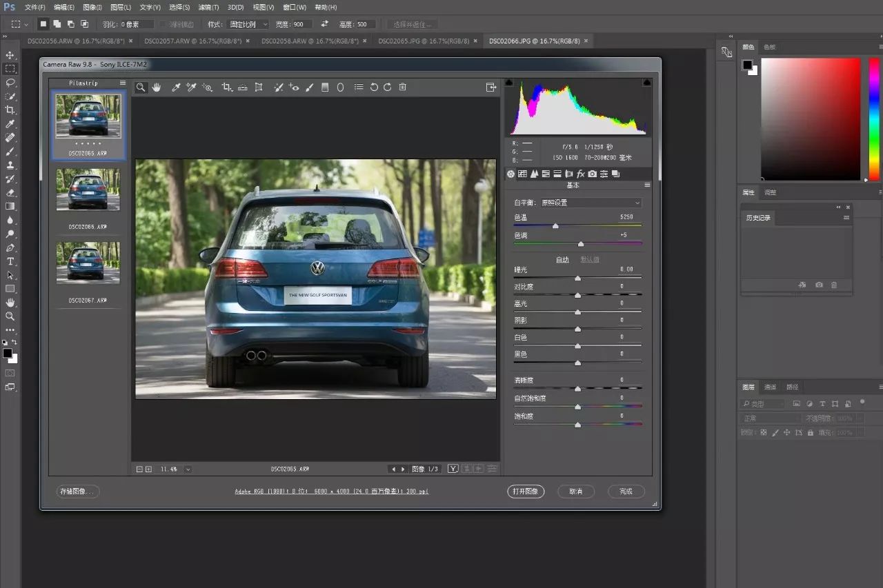Pick the White Balance eyedropper tool
Image resolution: width=883 pixels, height=588 pixels.
point(176,88)
